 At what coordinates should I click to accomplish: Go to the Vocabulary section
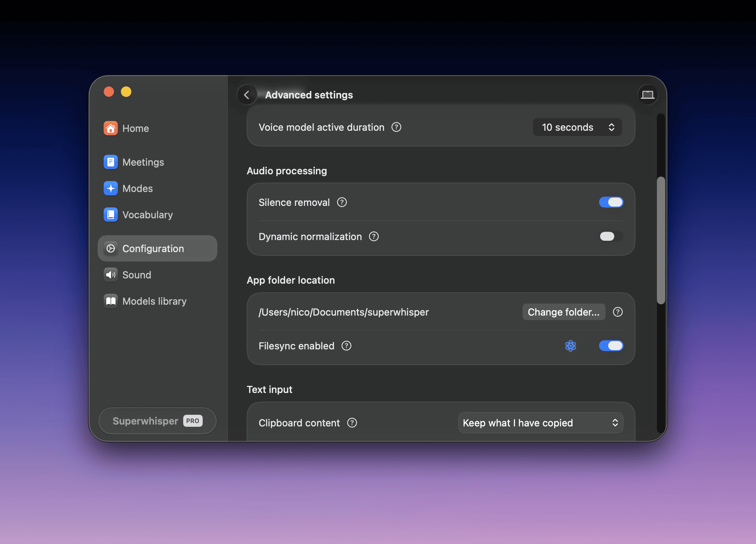(x=157, y=215)
